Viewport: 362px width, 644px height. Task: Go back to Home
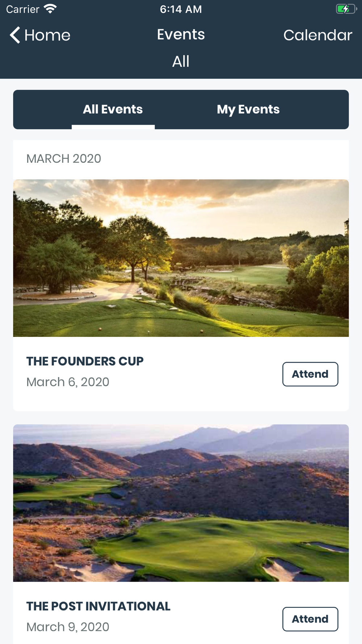40,35
